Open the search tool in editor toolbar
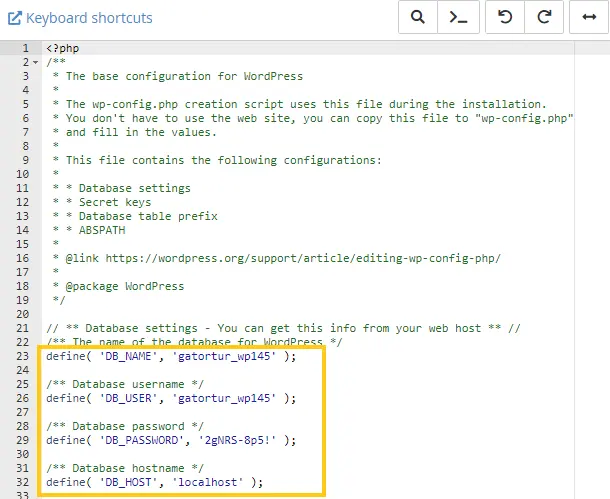Image resolution: width=610 pixels, height=499 pixels. tap(418, 17)
